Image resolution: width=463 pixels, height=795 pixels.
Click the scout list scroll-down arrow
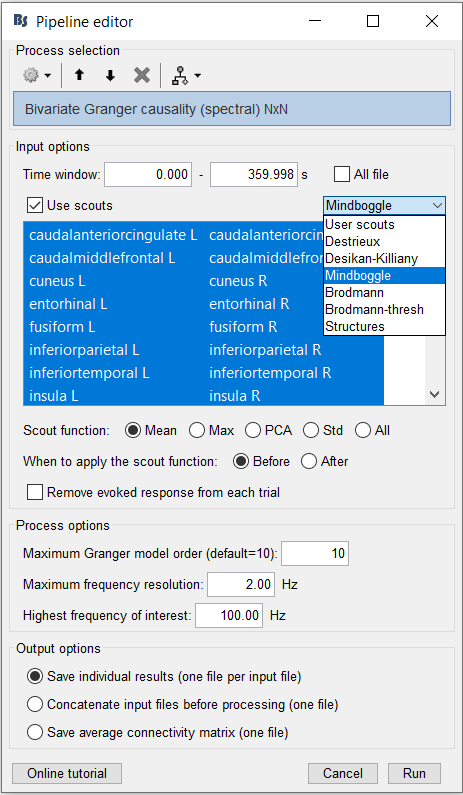(435, 394)
